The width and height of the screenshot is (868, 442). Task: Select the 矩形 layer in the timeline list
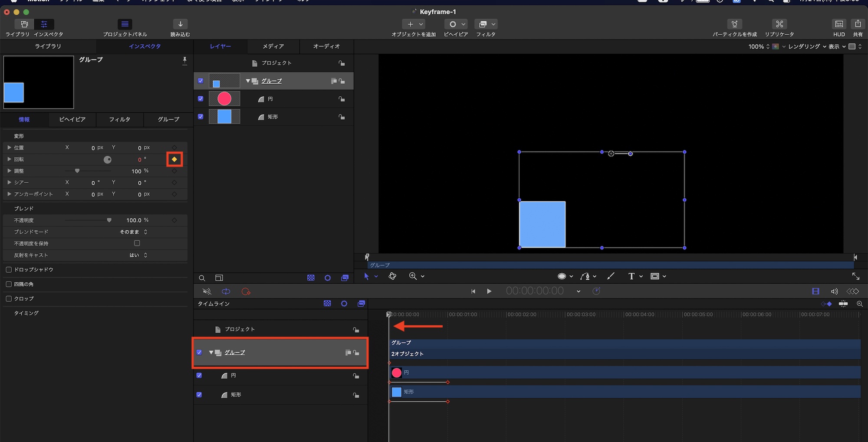236,395
